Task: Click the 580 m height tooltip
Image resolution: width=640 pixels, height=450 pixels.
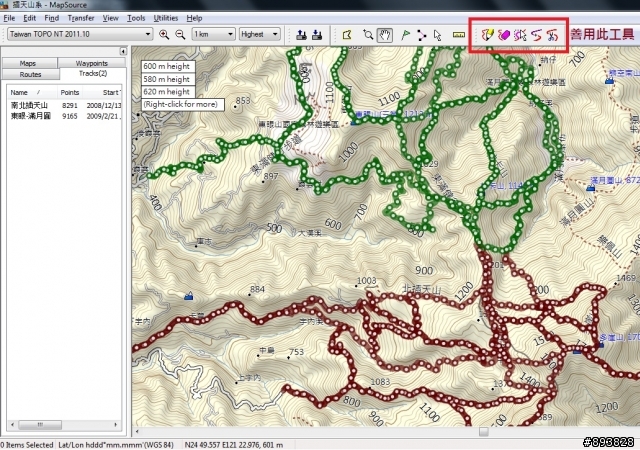Action: pyautogui.click(x=168, y=79)
